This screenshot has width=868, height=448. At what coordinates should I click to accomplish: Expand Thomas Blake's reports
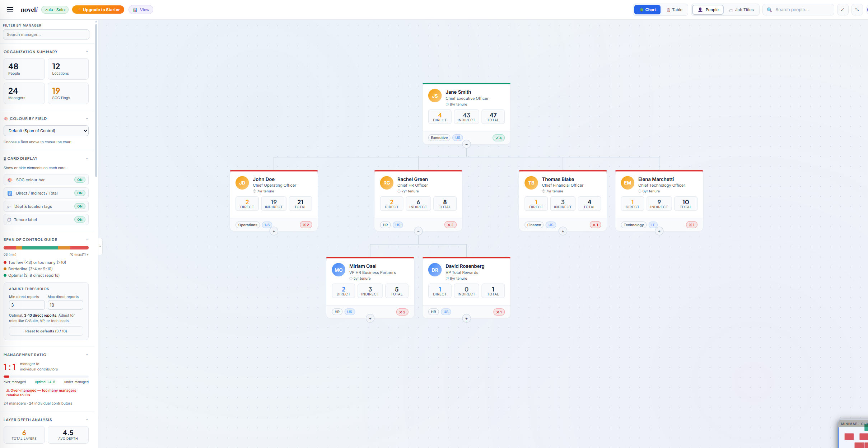click(563, 232)
